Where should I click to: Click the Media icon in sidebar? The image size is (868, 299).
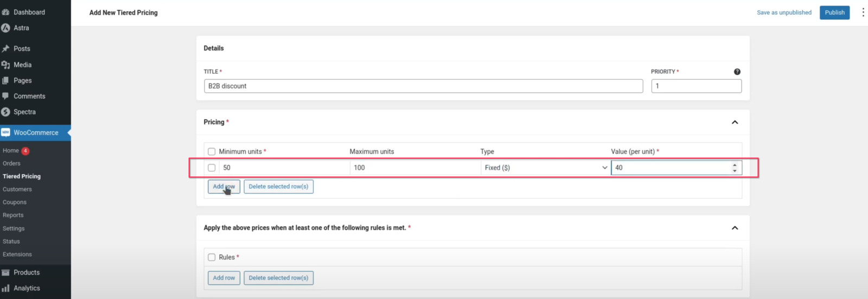tap(6, 65)
